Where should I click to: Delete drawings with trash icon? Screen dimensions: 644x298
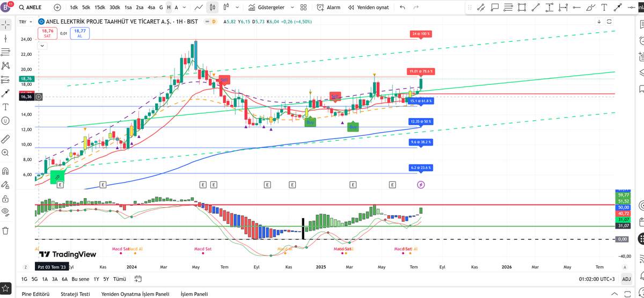tap(6, 231)
